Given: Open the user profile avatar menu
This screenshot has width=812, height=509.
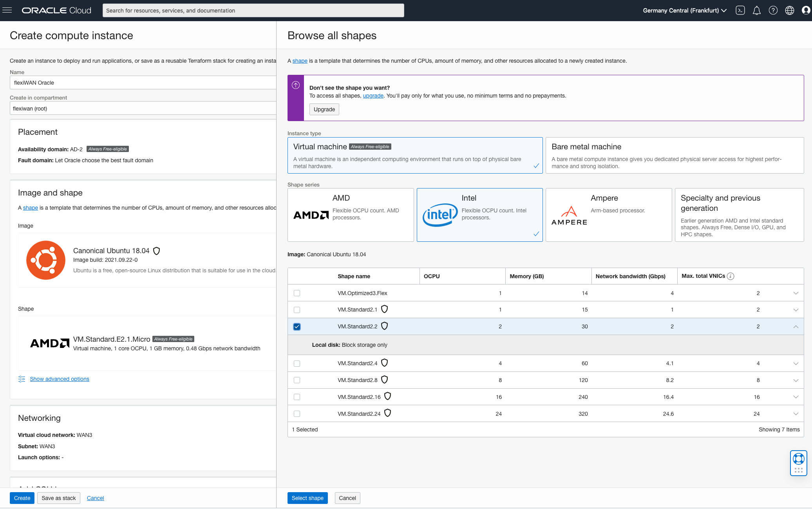Looking at the screenshot, I should point(806,11).
